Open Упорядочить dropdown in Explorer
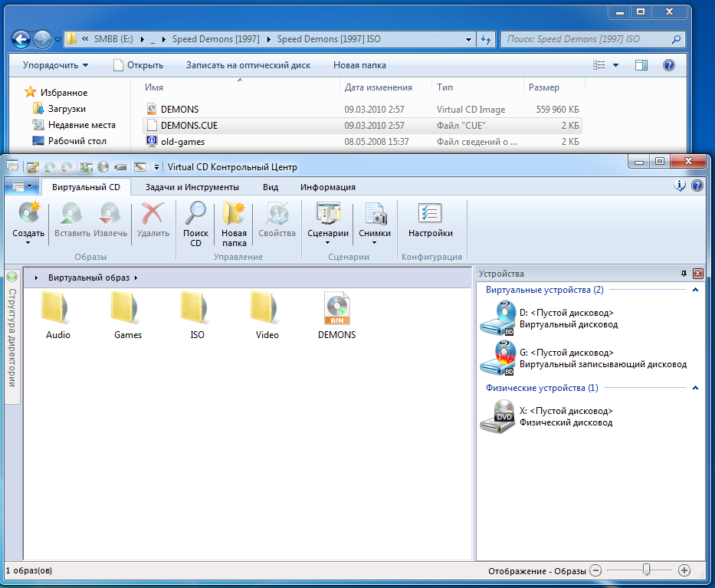Viewport: 715px width, 588px height. [56, 65]
